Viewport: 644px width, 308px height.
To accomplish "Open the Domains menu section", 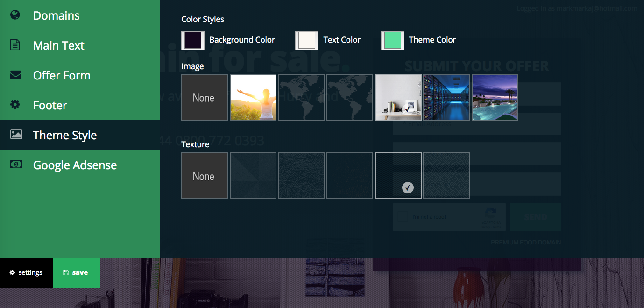I will point(80,15).
